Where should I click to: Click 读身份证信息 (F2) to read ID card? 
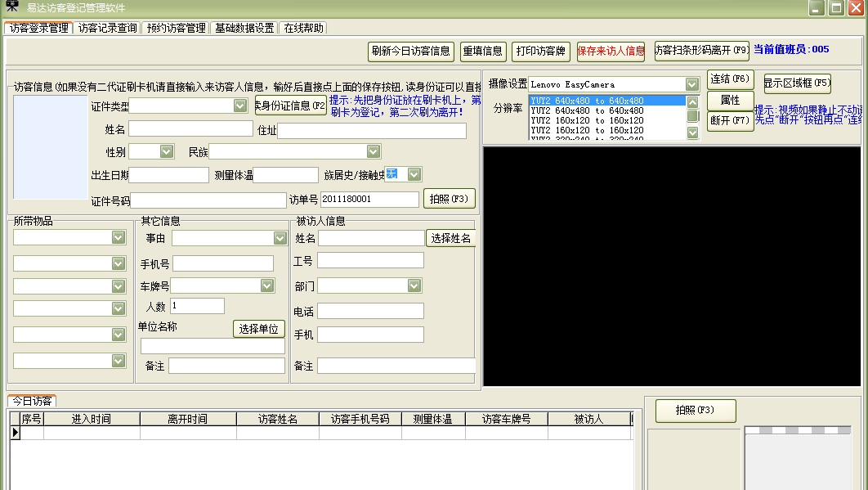click(x=290, y=106)
